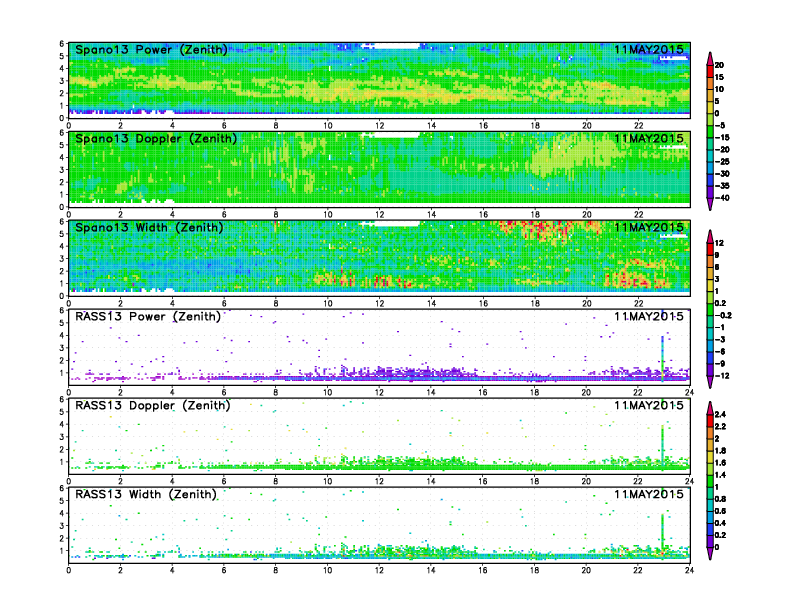Click the -12 label on the middle colorbar
The height and width of the screenshot is (612, 792).
[x=722, y=376]
